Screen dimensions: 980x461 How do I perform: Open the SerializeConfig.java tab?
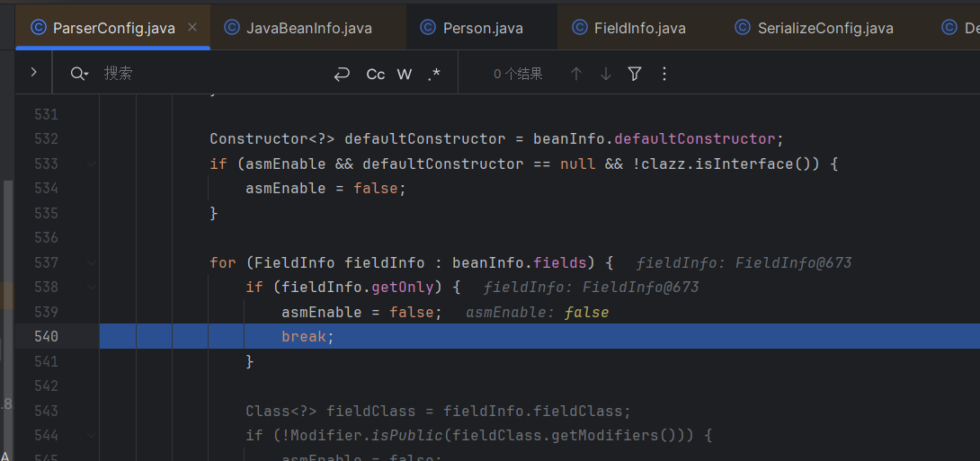click(814, 28)
